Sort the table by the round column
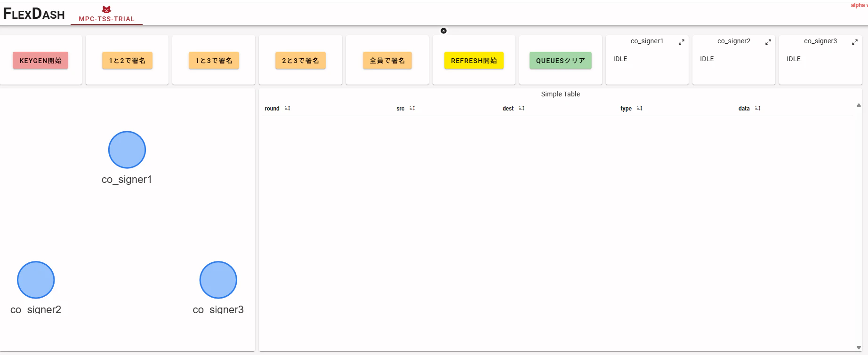This screenshot has width=868, height=355. click(287, 109)
